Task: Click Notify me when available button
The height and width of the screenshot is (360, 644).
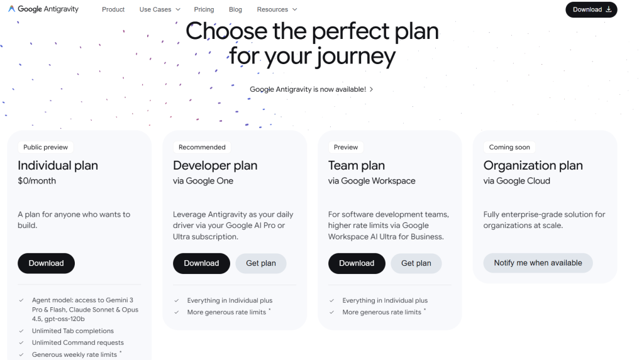Action: 538,263
